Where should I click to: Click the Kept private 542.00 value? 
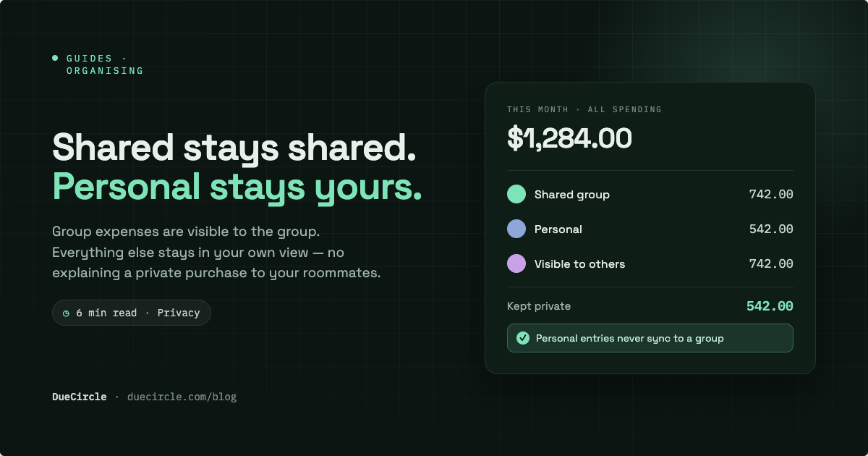[770, 306]
